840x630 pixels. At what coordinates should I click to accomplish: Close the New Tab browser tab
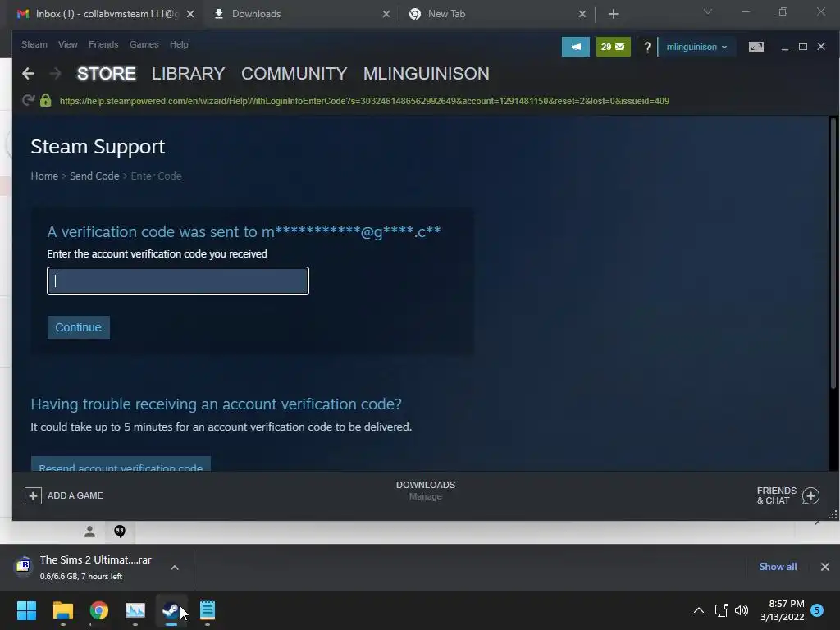(582, 14)
